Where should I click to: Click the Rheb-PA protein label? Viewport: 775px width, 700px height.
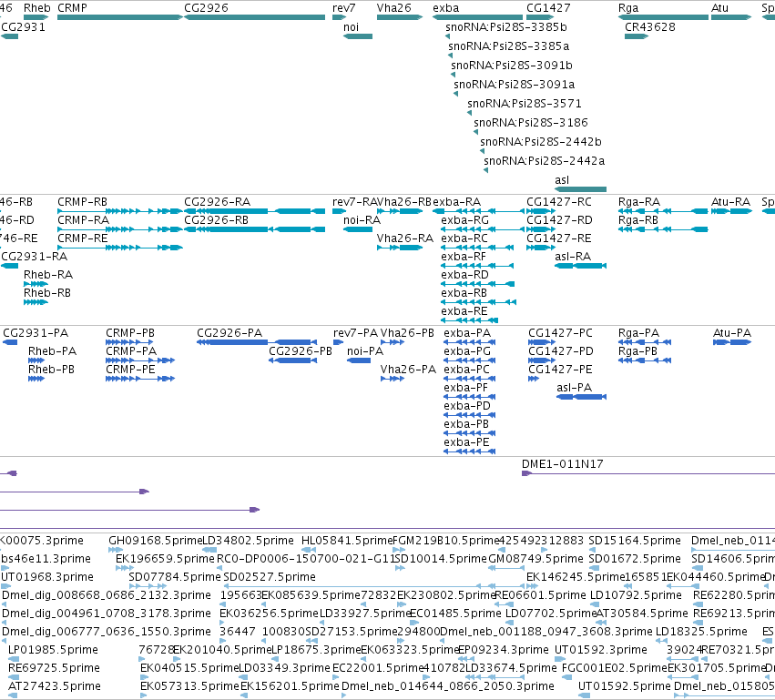pyautogui.click(x=52, y=351)
